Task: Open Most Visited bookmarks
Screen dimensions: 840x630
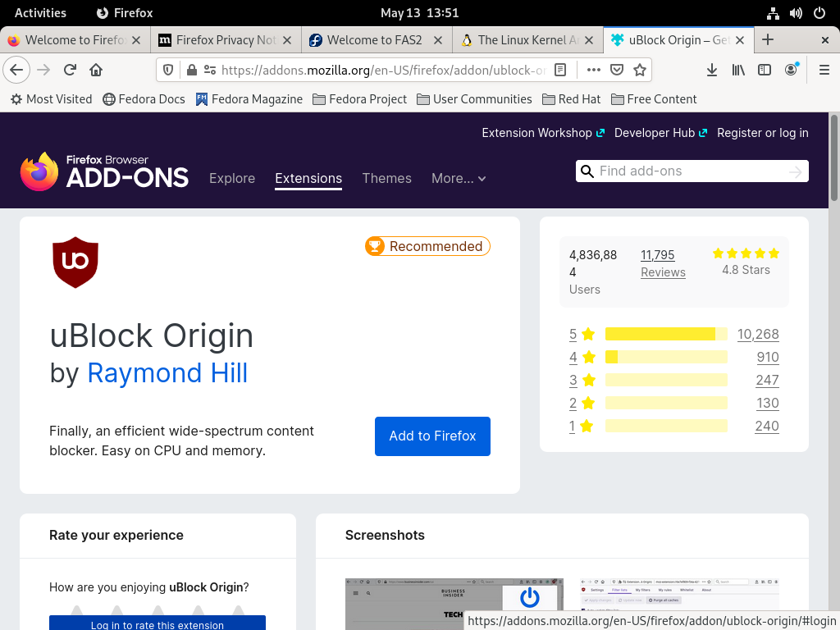Action: click(52, 99)
